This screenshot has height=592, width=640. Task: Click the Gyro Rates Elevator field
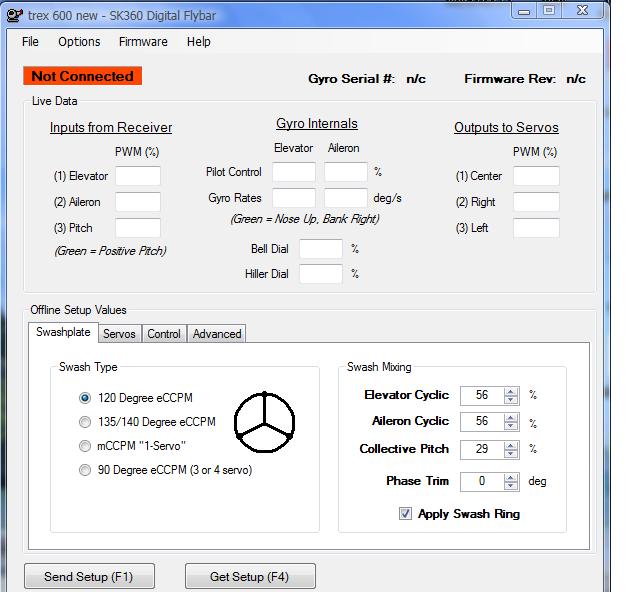(294, 198)
